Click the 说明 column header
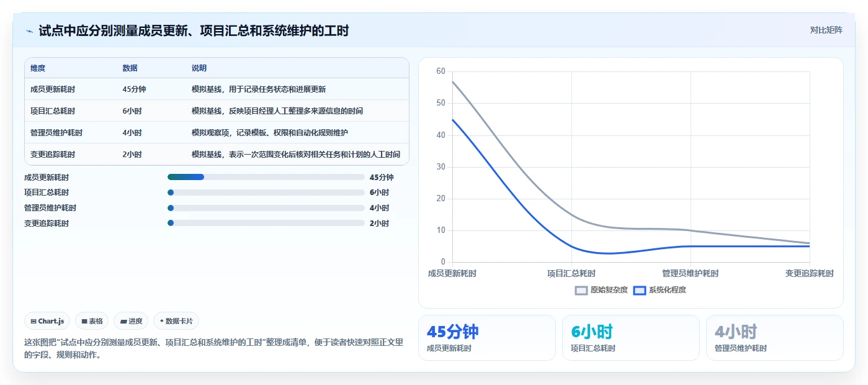The image size is (868, 385). pos(199,68)
